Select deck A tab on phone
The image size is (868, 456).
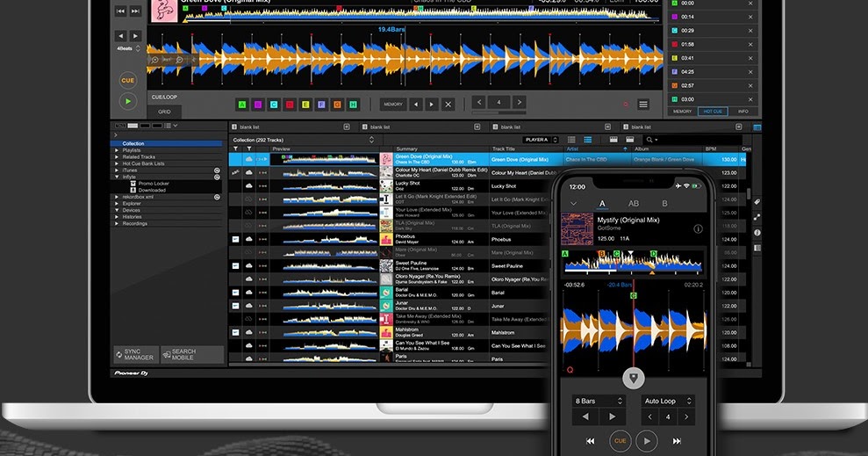(x=602, y=203)
